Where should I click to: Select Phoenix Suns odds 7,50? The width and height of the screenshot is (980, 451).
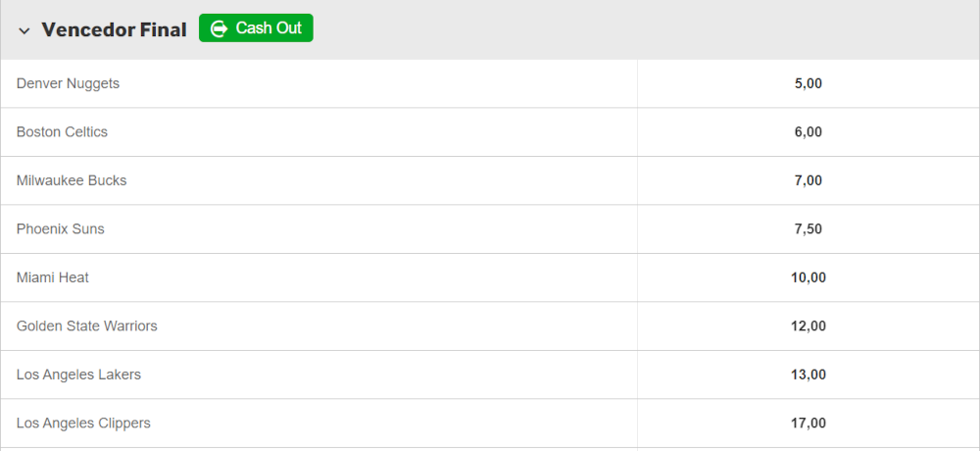[808, 229]
